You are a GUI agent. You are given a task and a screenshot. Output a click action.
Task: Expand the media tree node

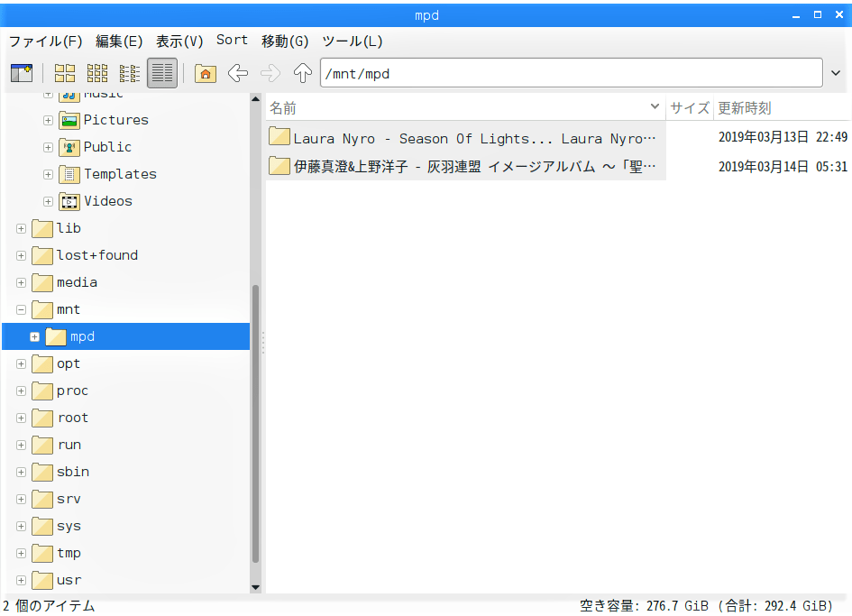[22, 282]
